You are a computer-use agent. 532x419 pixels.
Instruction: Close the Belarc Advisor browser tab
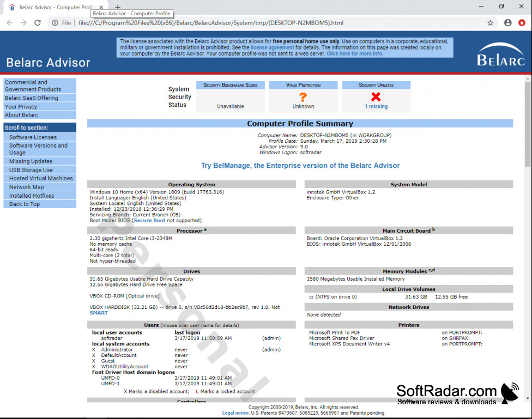[x=101, y=7]
